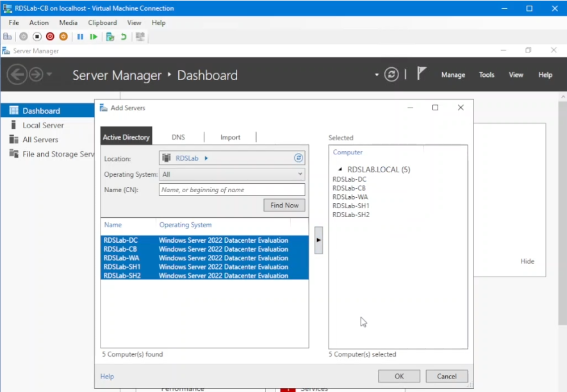567x392 pixels.
Task: Pause the virtual machine
Action: [81, 37]
